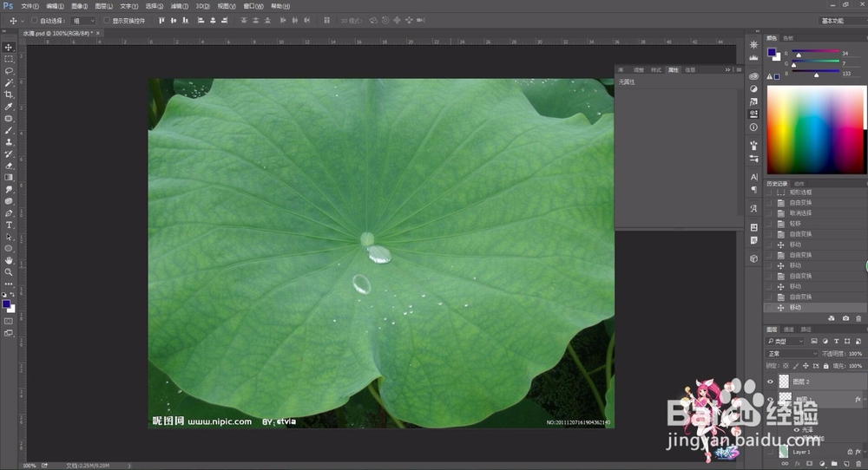Viewport: 868px width, 470px height.
Task: Click link layers icon at Layers bottom
Action: coord(785,464)
